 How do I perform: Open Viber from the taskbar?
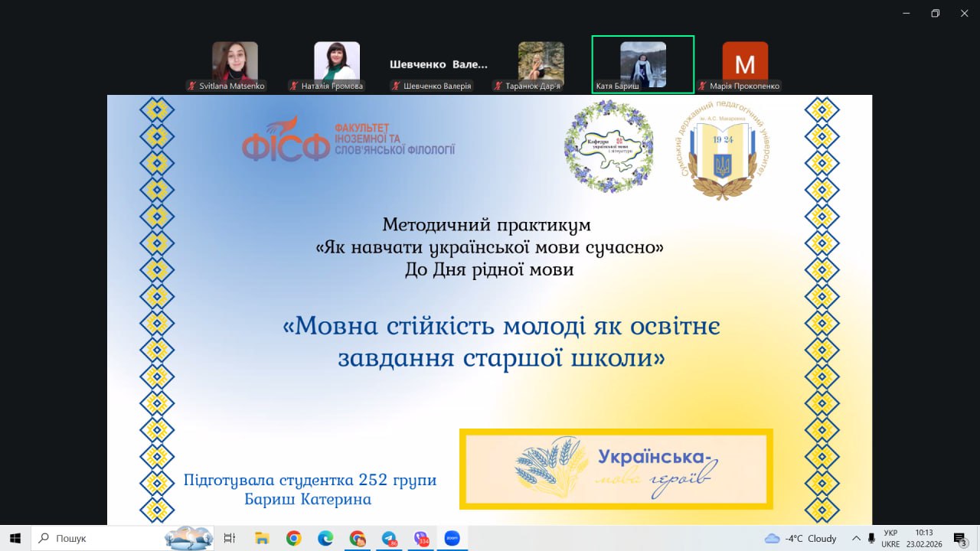(x=420, y=538)
